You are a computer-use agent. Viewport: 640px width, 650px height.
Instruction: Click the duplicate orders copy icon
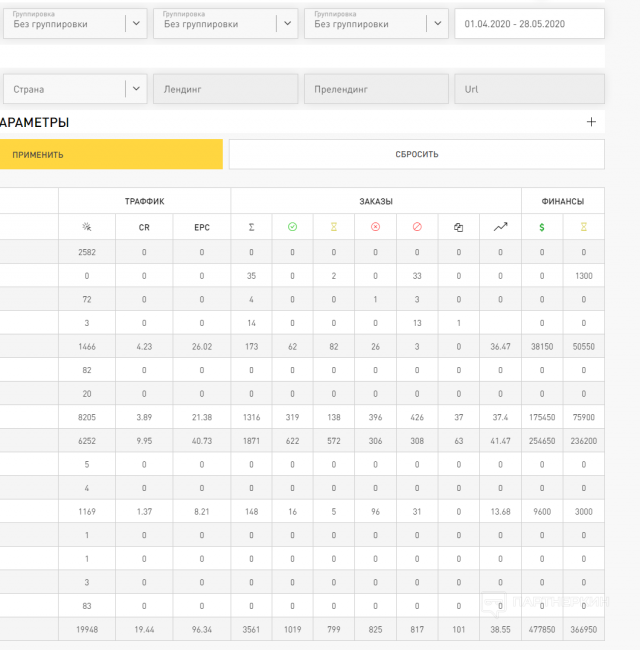458,227
